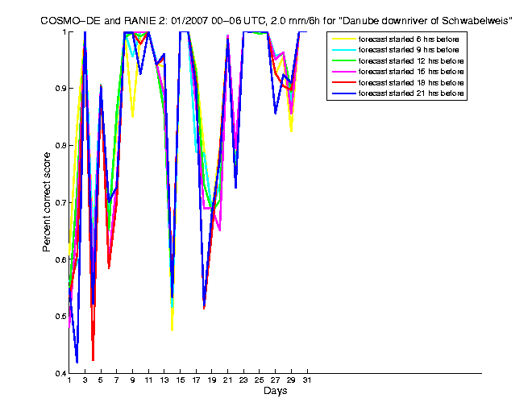532x419 pixels.
Task: Click legend entry 'forecast started 12 hrs before'
Action: point(411,61)
